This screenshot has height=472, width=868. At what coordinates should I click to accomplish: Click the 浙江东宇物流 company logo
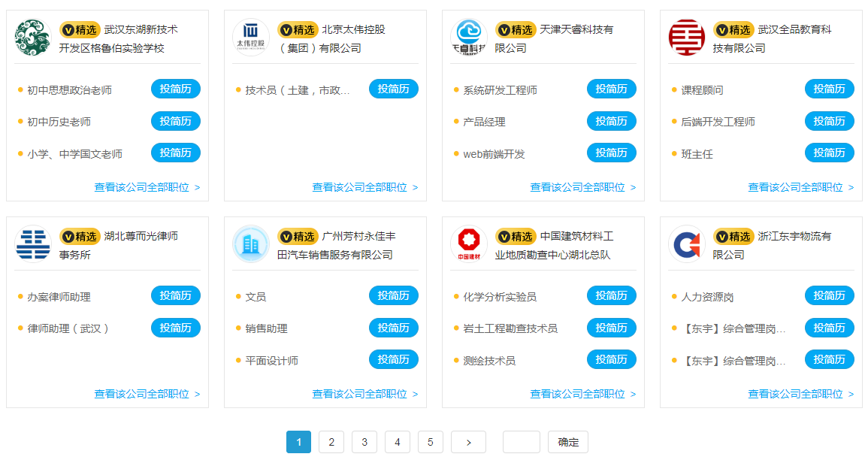pyautogui.click(x=686, y=244)
